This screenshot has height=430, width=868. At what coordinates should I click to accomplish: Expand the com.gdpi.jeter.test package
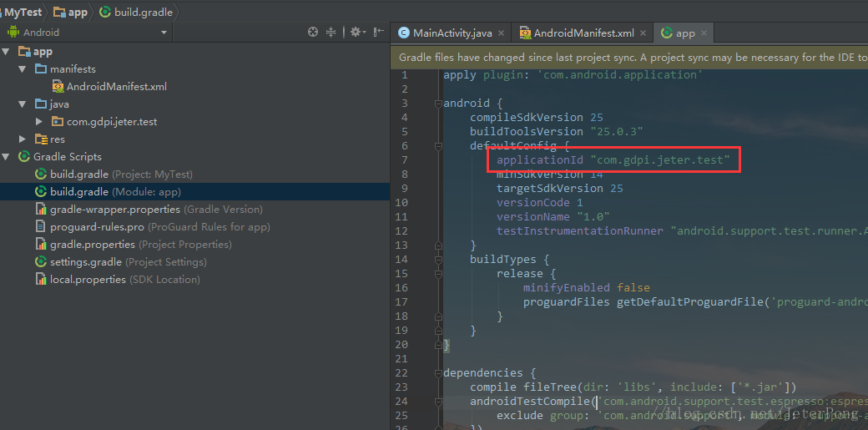(x=38, y=121)
